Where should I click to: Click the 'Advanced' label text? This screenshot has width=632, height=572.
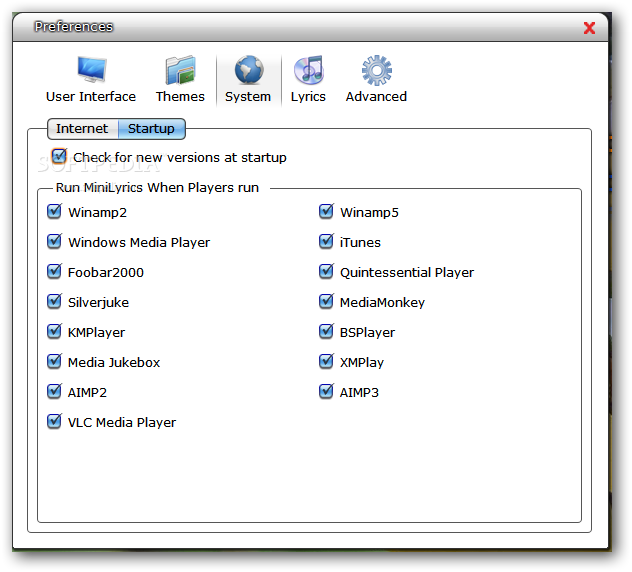click(x=376, y=97)
